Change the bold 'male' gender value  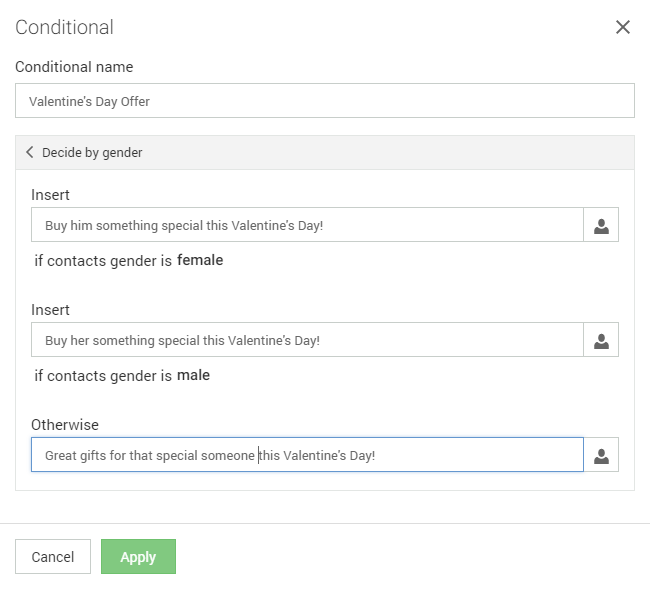pyautogui.click(x=193, y=376)
